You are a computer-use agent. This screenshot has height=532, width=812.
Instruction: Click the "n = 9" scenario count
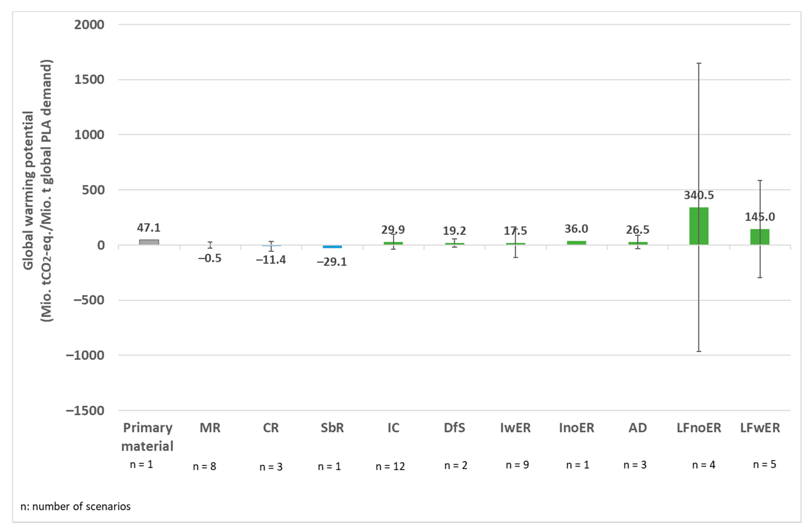tap(517, 465)
